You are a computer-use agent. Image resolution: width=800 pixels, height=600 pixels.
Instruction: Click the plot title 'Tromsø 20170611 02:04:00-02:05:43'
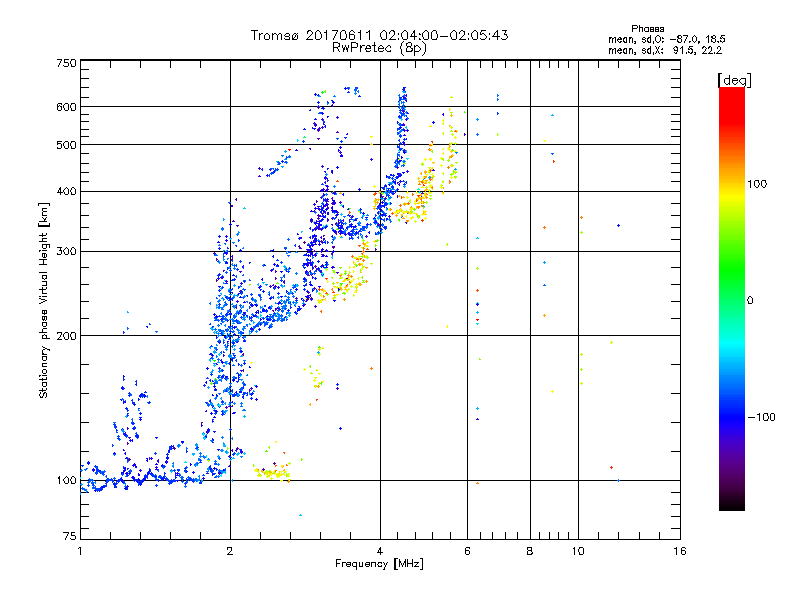pos(379,35)
